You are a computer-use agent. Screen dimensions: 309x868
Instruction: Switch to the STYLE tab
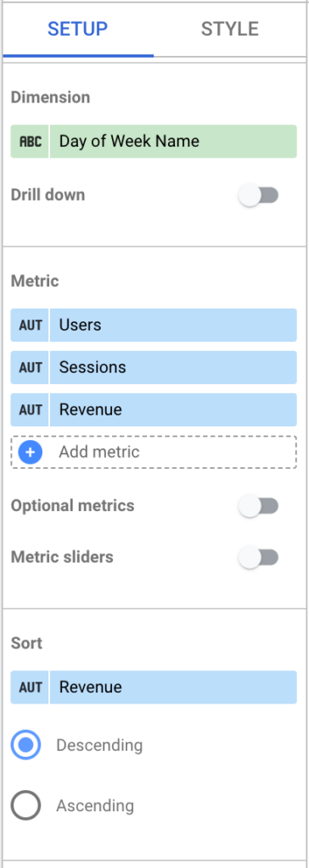tap(230, 29)
